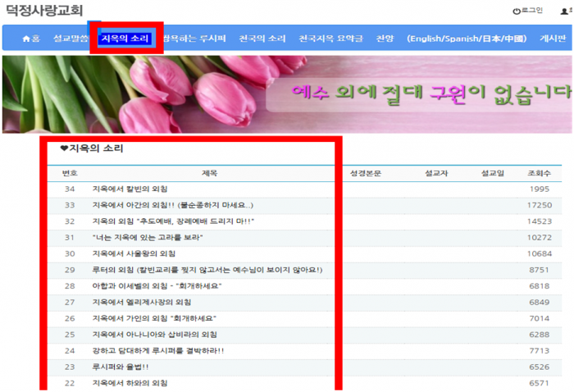Screen dimensions: 574x392
Task: Open the 천국의 소리 menu
Action: coord(262,39)
